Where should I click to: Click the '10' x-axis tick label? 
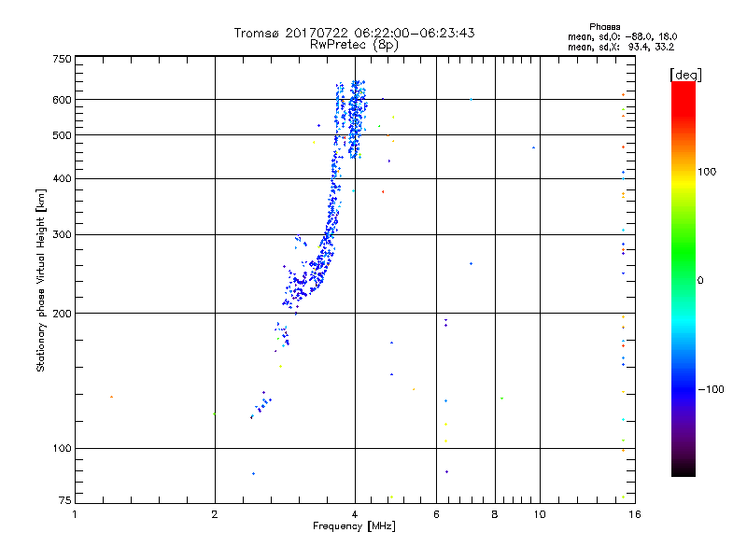(540, 514)
